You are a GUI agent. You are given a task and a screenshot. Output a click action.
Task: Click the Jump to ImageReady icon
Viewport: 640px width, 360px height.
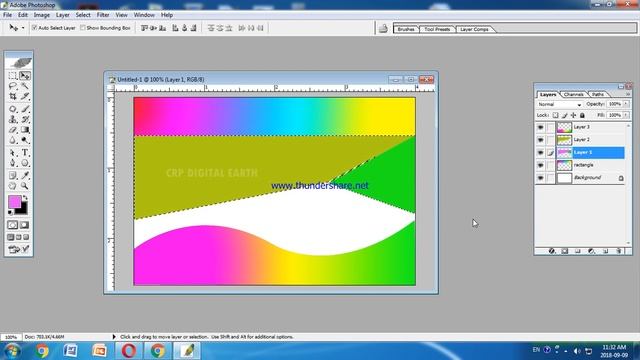pyautogui.click(x=19, y=249)
